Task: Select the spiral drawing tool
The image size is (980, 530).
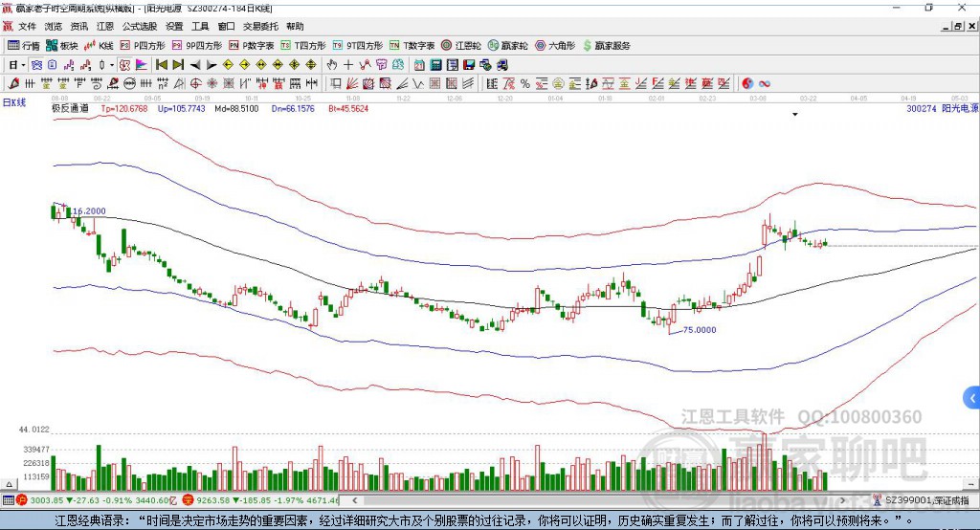Action: click(97, 84)
